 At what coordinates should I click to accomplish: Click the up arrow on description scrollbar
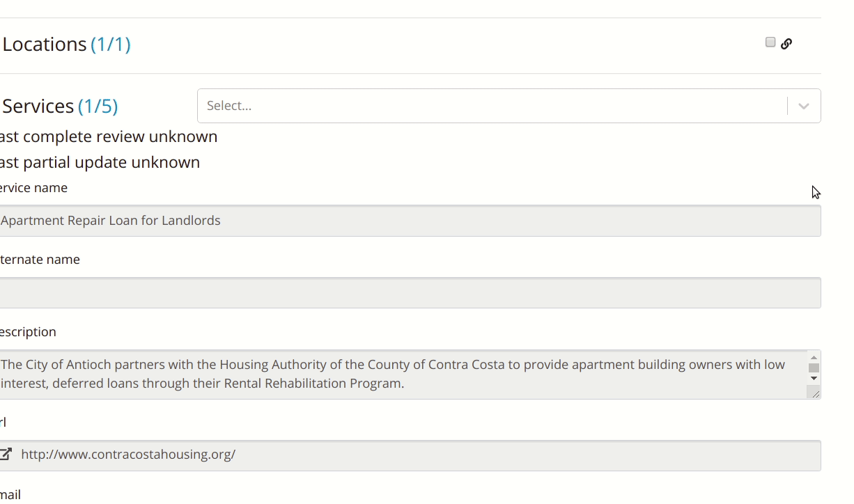coord(814,356)
